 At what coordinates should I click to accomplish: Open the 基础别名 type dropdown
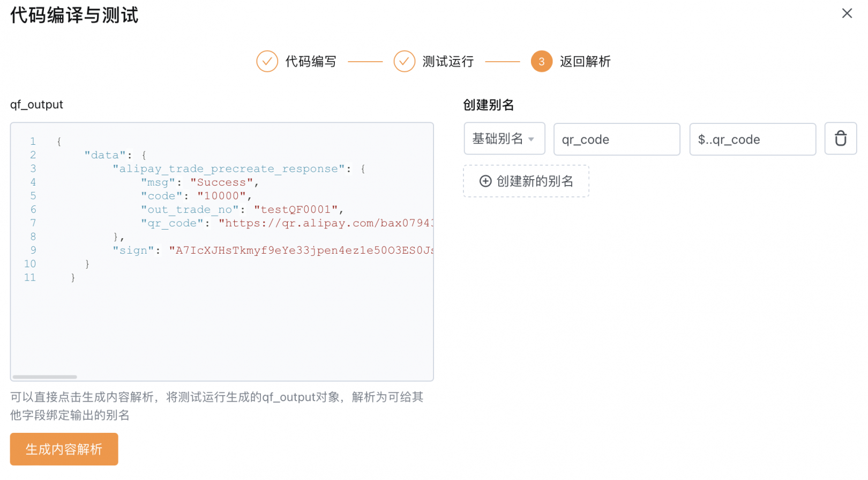pyautogui.click(x=497, y=139)
